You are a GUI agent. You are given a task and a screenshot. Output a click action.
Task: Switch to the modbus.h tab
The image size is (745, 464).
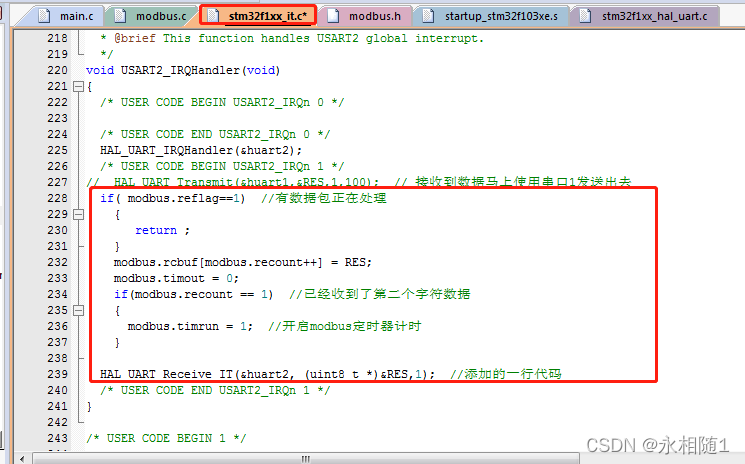tap(365, 16)
